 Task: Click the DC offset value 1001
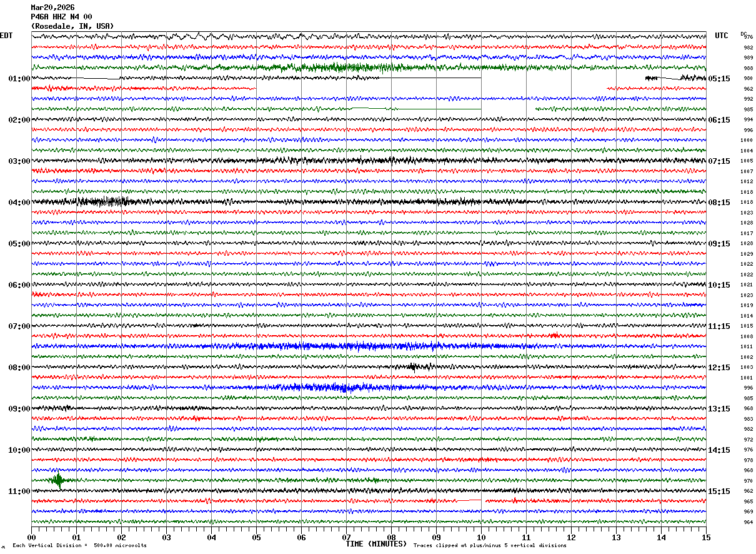[x=747, y=378]
